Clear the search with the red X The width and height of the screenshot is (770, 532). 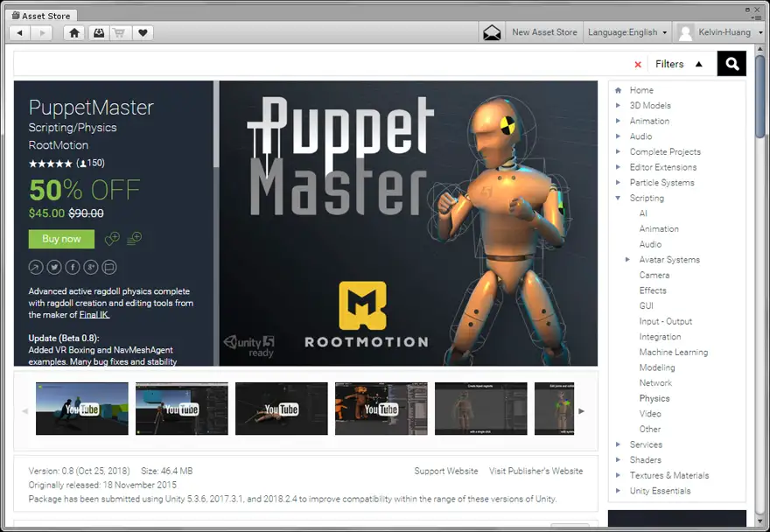[638, 65]
